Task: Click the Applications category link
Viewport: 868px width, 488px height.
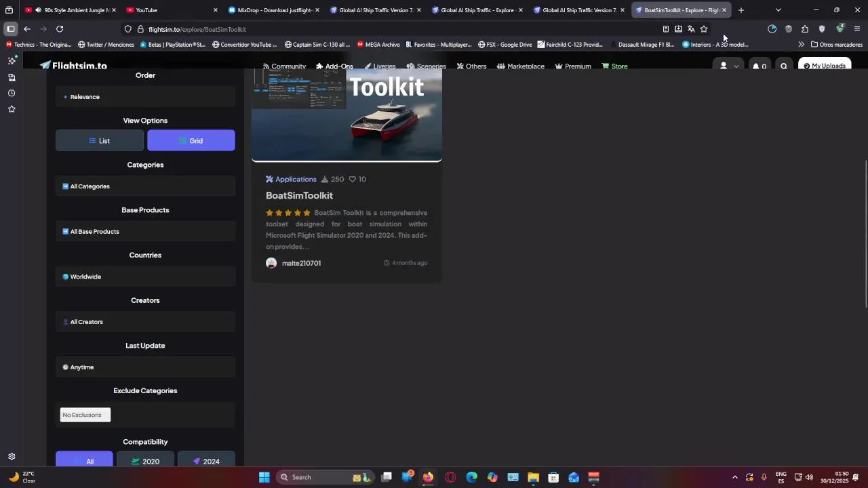Action: (x=291, y=179)
